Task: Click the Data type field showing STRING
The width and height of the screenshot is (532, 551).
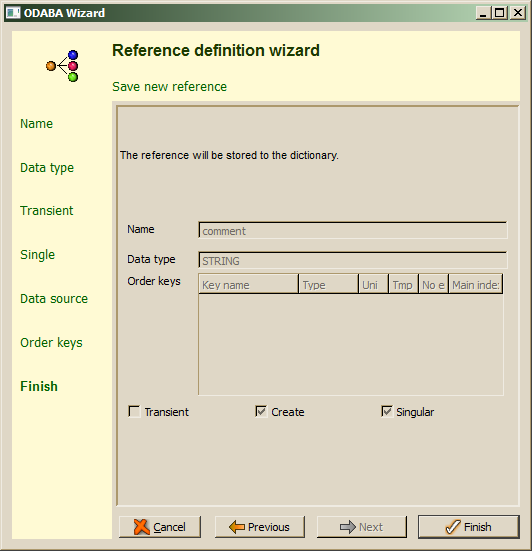Action: [353, 260]
